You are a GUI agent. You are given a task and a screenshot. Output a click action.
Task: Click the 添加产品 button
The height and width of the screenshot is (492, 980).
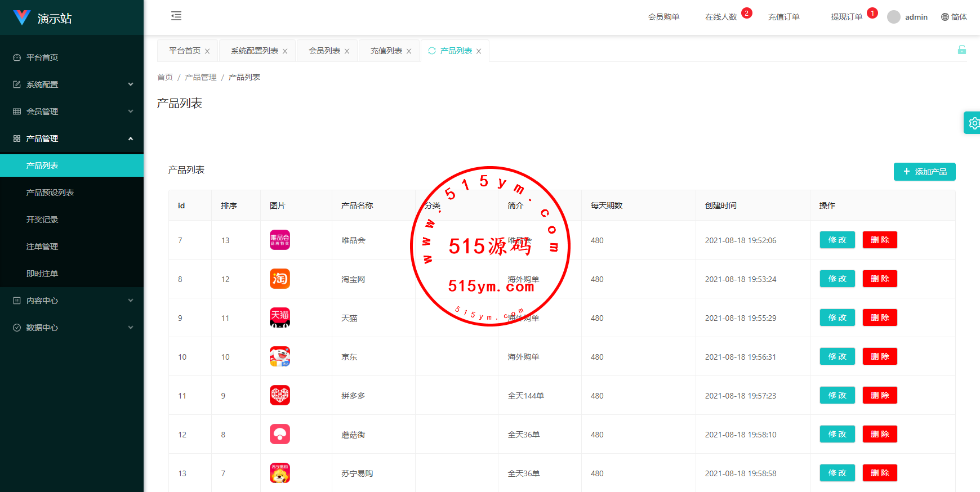924,172
